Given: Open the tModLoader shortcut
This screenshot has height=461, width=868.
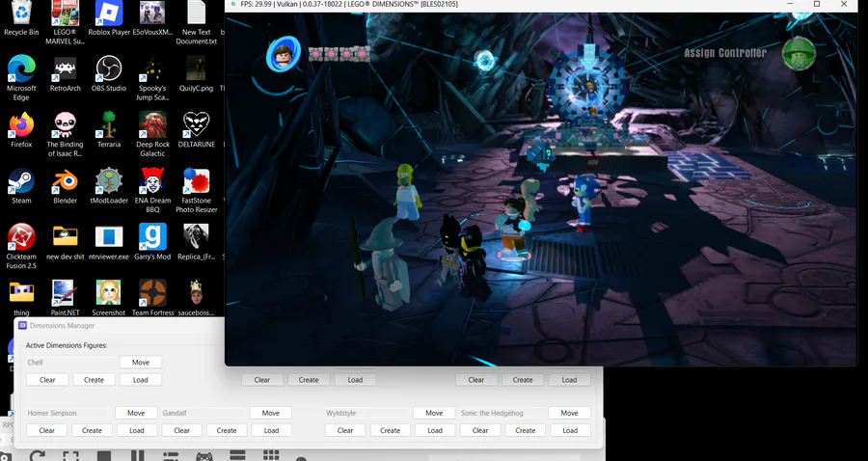Looking at the screenshot, I should [x=108, y=186].
